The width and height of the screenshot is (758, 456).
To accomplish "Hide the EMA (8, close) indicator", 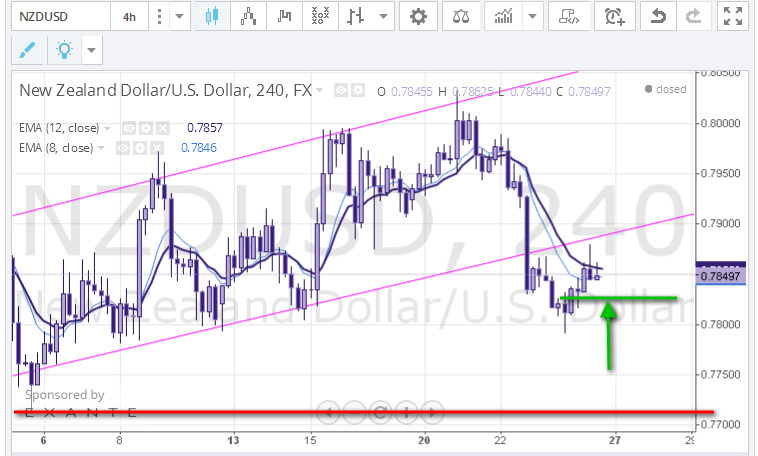I will [123, 148].
